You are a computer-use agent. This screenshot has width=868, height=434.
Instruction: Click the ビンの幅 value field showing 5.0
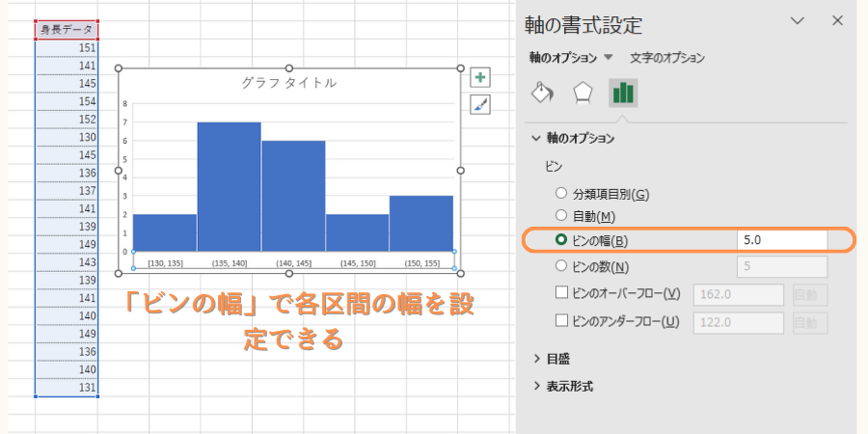(x=782, y=240)
